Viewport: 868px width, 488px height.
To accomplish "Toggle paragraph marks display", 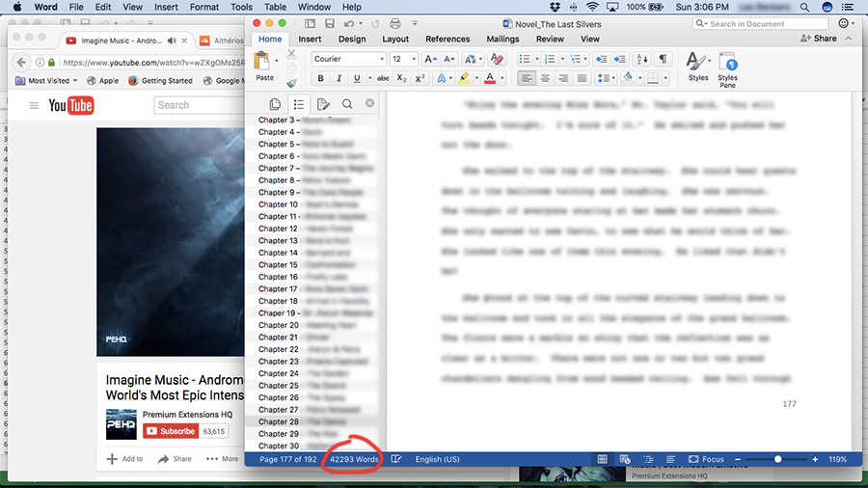I will point(663,59).
